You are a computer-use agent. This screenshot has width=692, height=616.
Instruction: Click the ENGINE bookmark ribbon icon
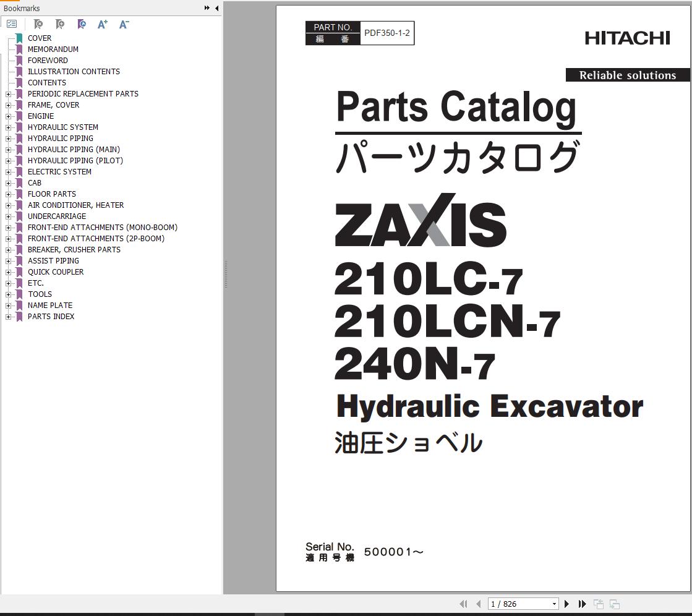point(19,116)
